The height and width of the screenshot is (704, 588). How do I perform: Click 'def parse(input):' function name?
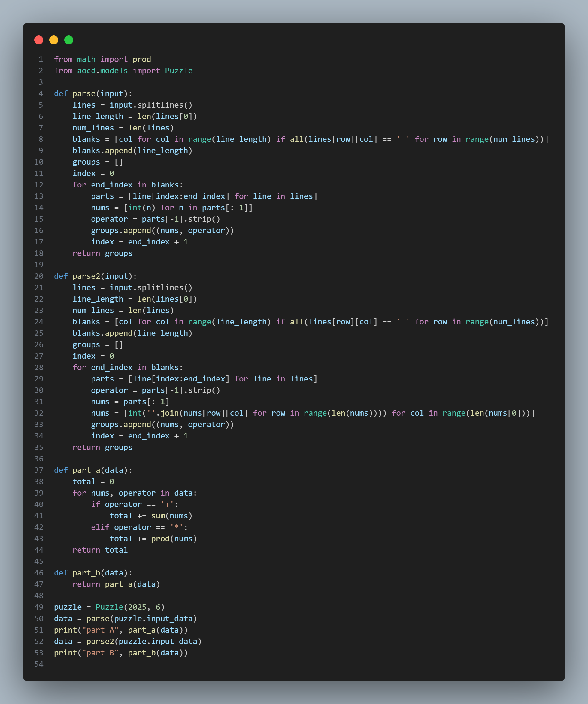[x=84, y=93]
